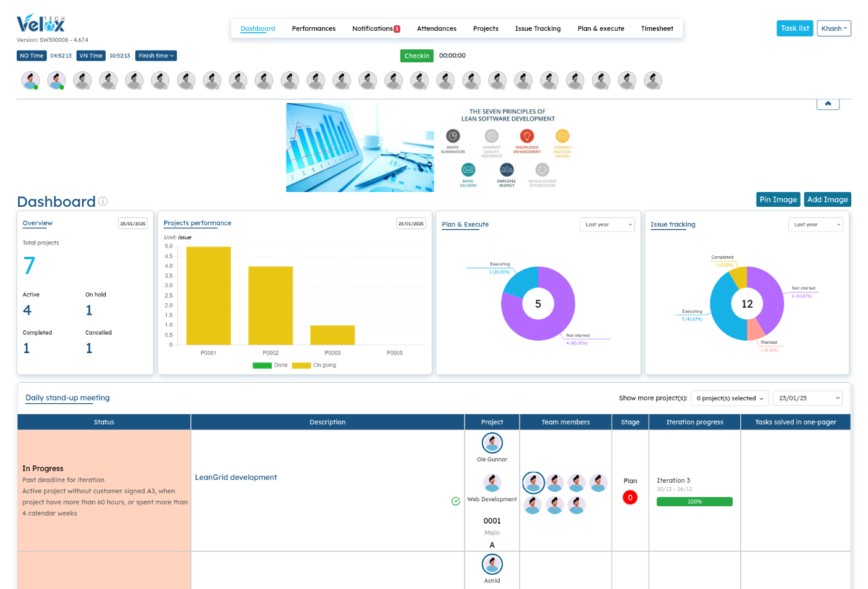
Task: Open the Performances tab
Action: (x=314, y=28)
